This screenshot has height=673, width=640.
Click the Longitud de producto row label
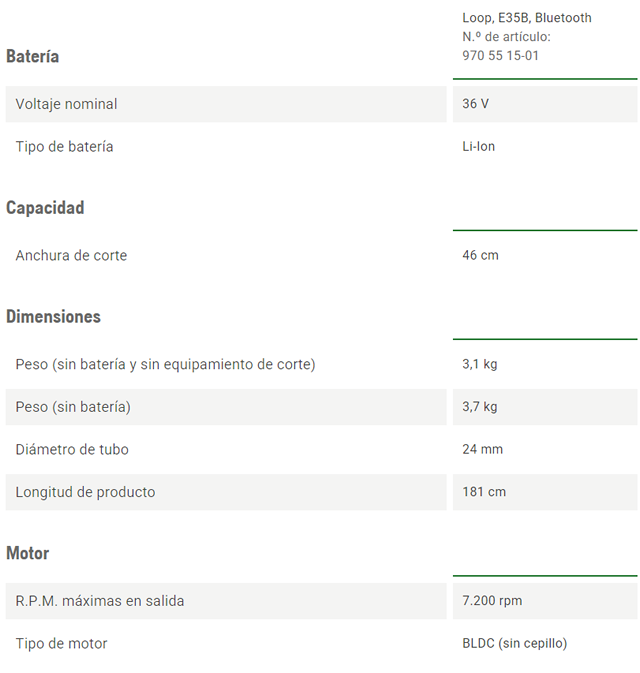tap(85, 492)
